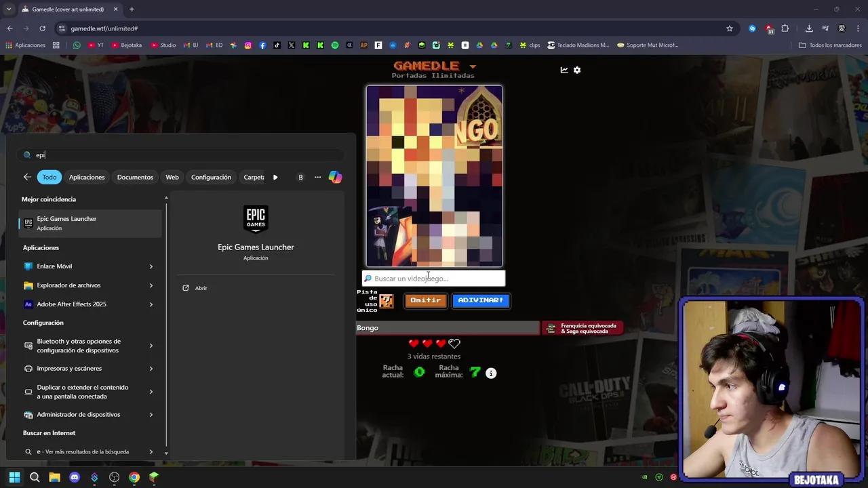Open Chrome downloads icon
The height and width of the screenshot is (488, 868).
pyautogui.click(x=809, y=28)
